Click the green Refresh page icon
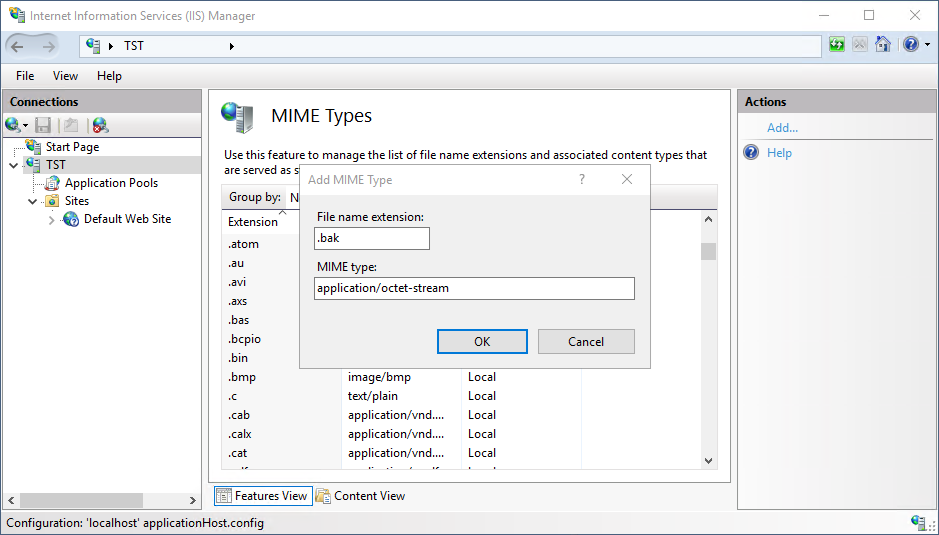This screenshot has width=939, height=535. coord(837,44)
